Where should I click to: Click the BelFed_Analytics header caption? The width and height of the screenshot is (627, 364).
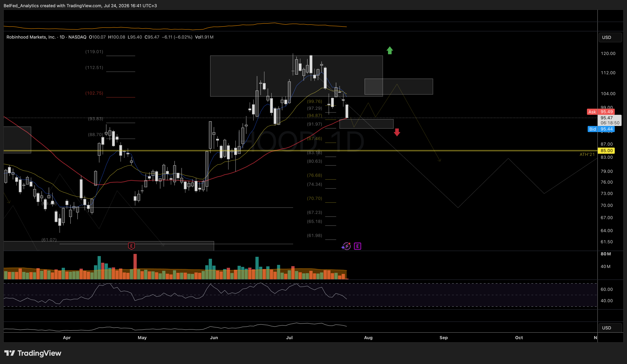(x=80, y=5)
